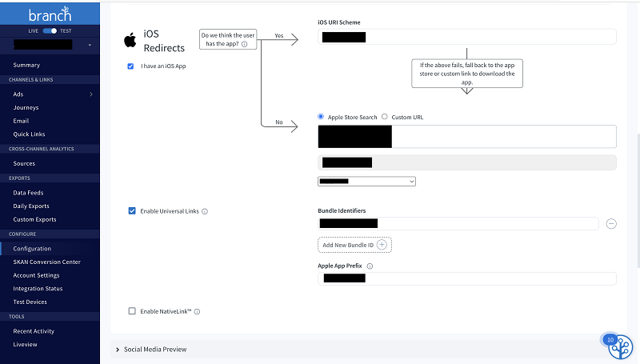Click the page vertical scrollbar

pyautogui.click(x=638, y=200)
